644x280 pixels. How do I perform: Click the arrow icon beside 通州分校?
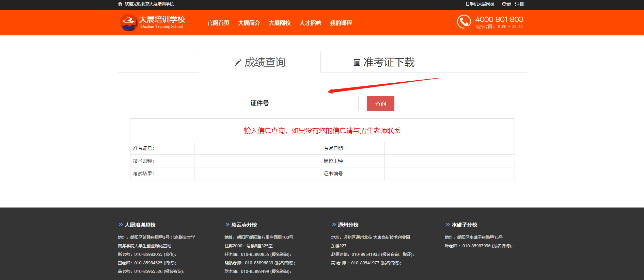pyautogui.click(x=334, y=225)
